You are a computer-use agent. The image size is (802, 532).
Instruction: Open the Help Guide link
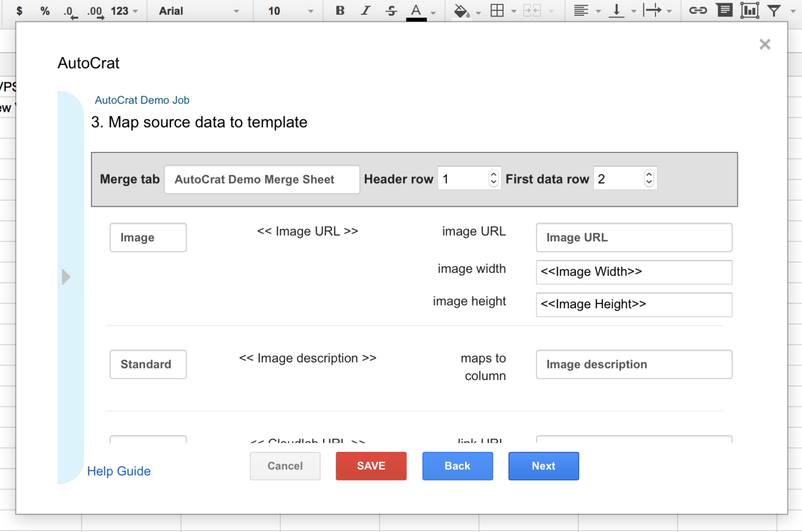click(119, 471)
